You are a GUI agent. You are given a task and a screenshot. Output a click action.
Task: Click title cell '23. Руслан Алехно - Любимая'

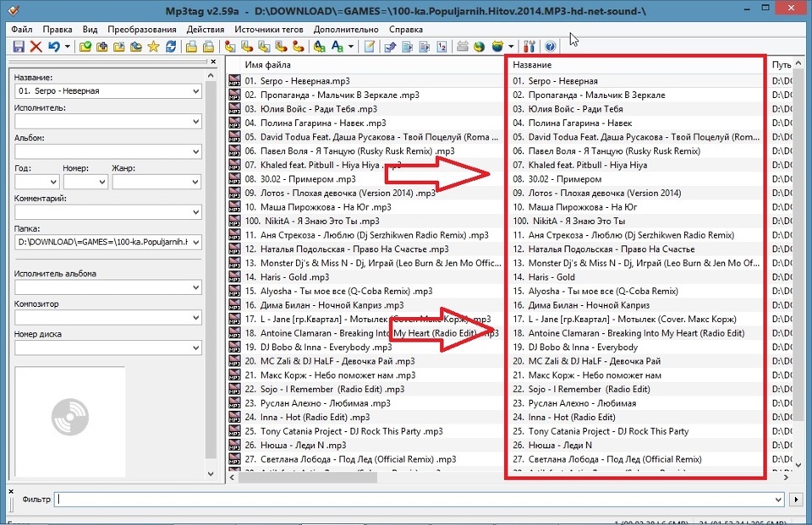coord(574,403)
